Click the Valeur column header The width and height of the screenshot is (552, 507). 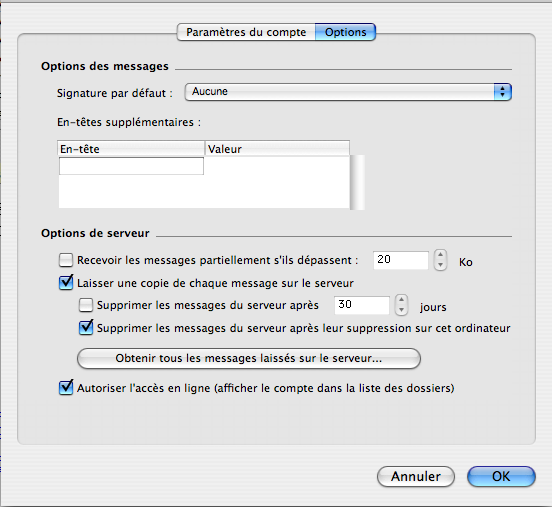pyautogui.click(x=277, y=149)
